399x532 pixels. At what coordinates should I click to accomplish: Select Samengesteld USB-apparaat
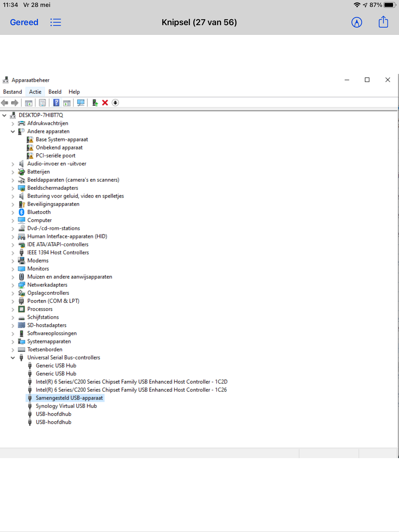69,398
